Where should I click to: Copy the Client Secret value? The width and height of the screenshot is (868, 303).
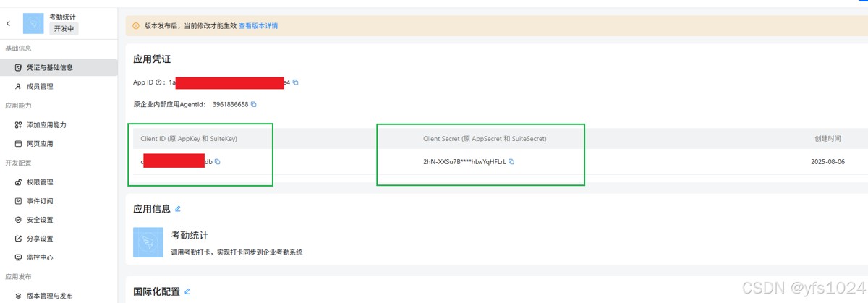coord(511,162)
